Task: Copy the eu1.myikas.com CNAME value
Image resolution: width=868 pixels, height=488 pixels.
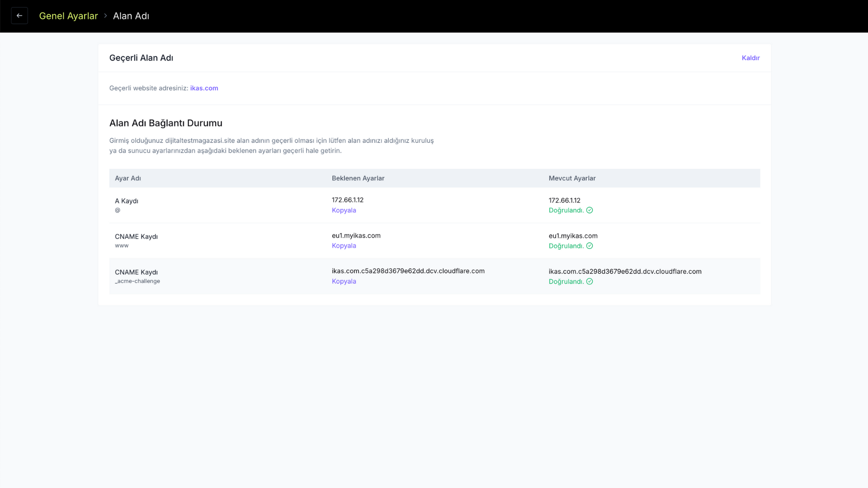Action: pos(344,246)
